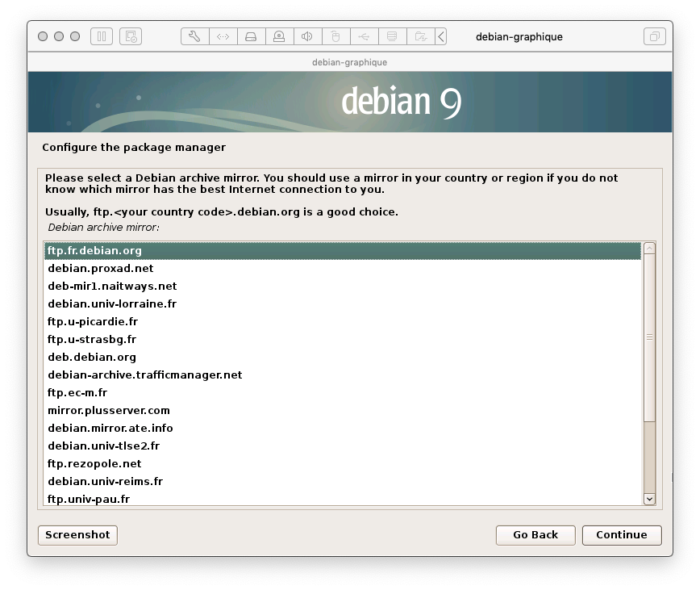Select debian.mirror.ate.info mirror
The image size is (700, 590).
(x=343, y=429)
